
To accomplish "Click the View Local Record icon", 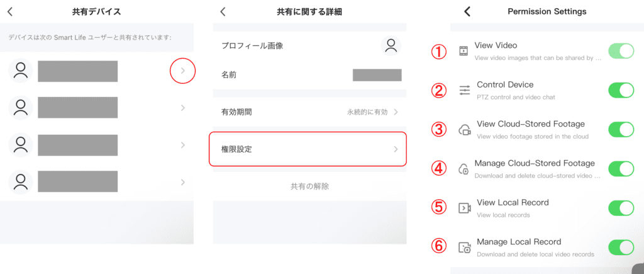I will pyautogui.click(x=465, y=208).
